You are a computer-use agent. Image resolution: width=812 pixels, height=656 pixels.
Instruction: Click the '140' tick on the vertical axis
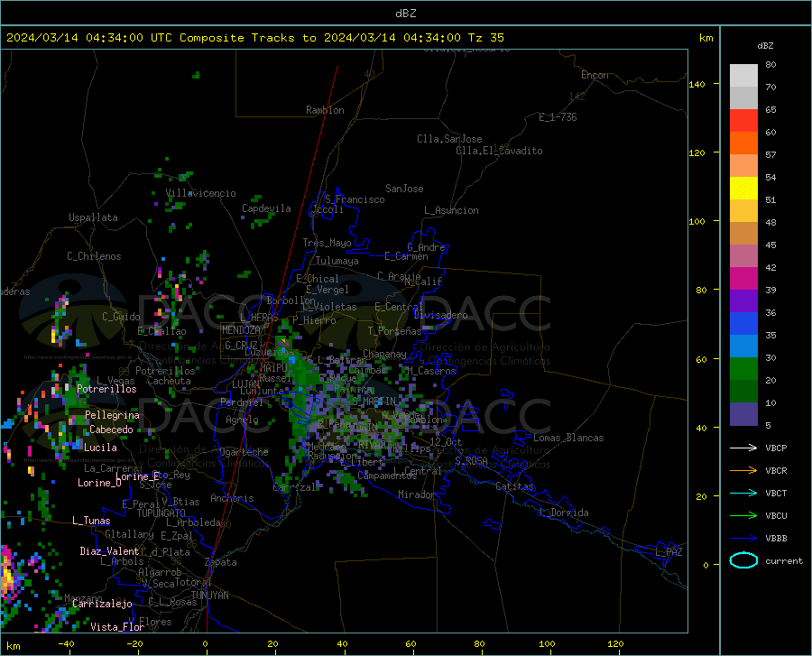pos(697,85)
